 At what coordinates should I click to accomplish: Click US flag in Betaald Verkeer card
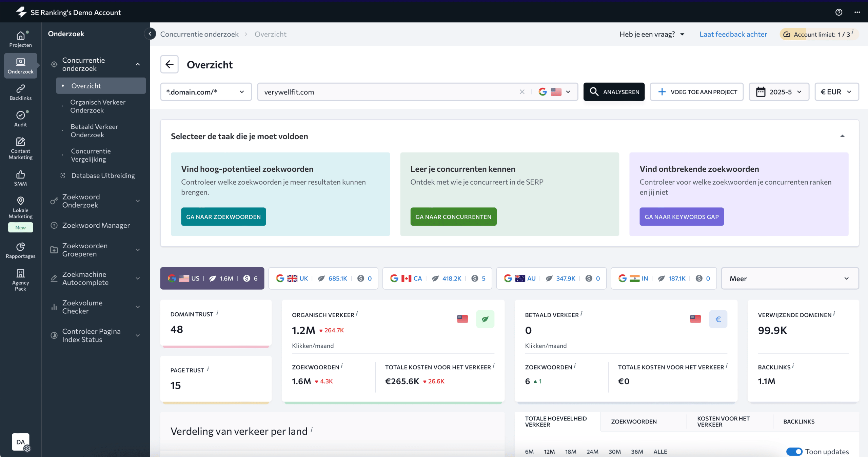tap(695, 319)
